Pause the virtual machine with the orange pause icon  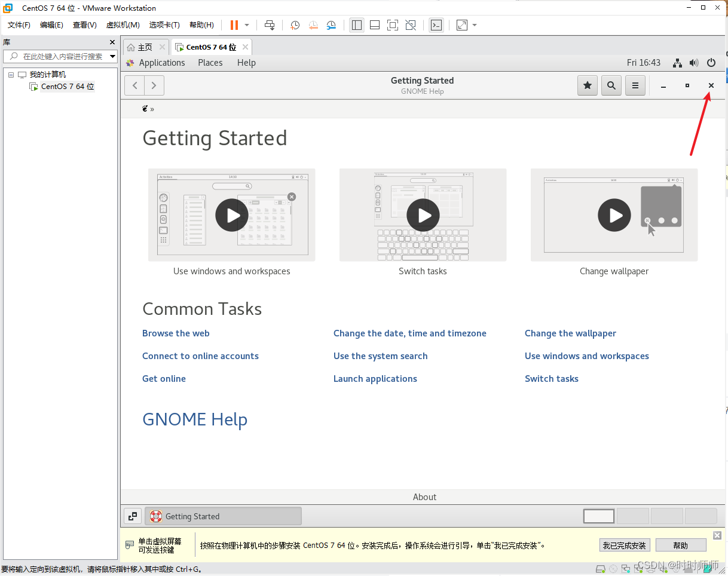[234, 25]
